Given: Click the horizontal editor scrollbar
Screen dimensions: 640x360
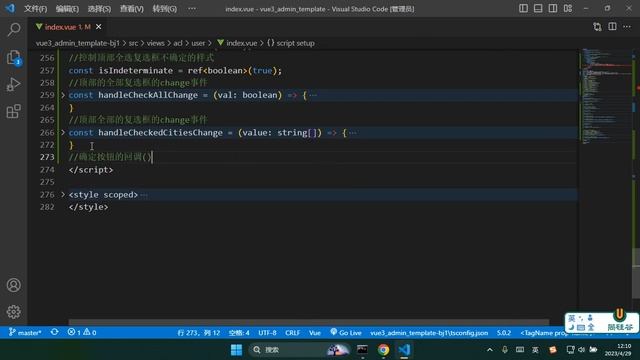Looking at the screenshot, I should (309, 322).
